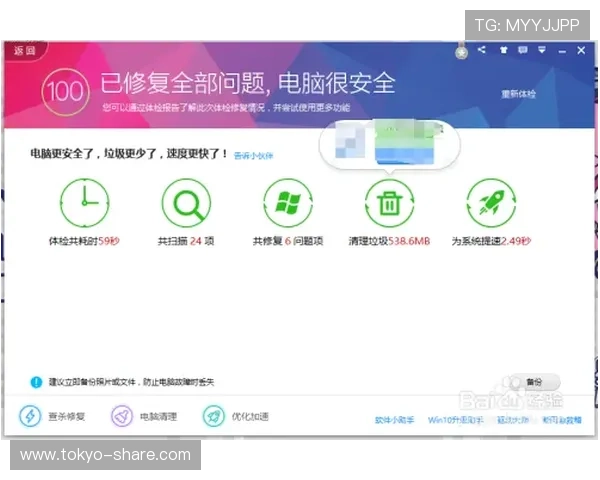Open 查杀修复 lightning icon
This screenshot has height=480, width=600.
pos(30,416)
